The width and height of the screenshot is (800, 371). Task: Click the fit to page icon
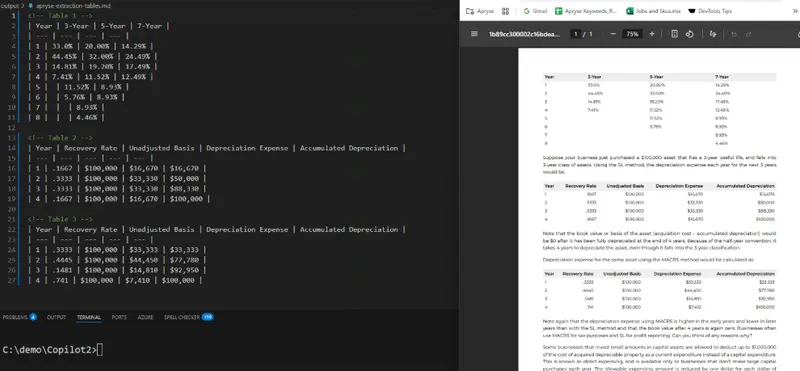[674, 34]
